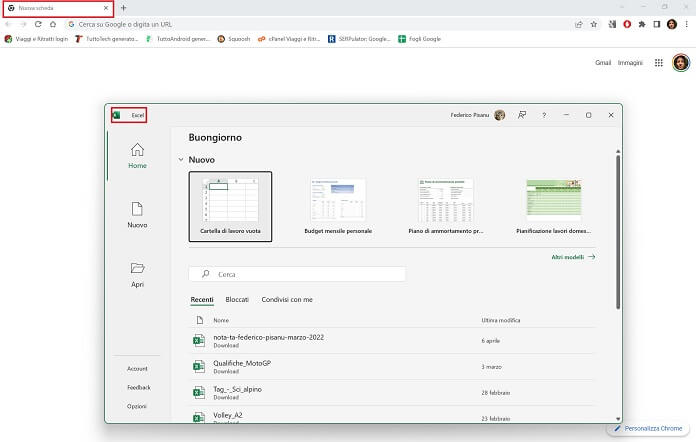Open Chrome three-dot menu
The height and width of the screenshot is (442, 696).
click(x=687, y=24)
